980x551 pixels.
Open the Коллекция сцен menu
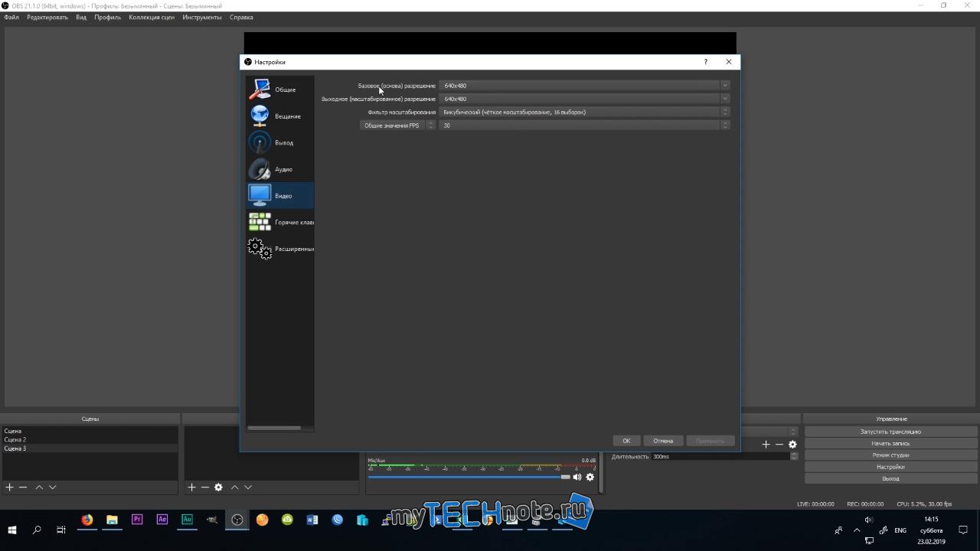(152, 17)
